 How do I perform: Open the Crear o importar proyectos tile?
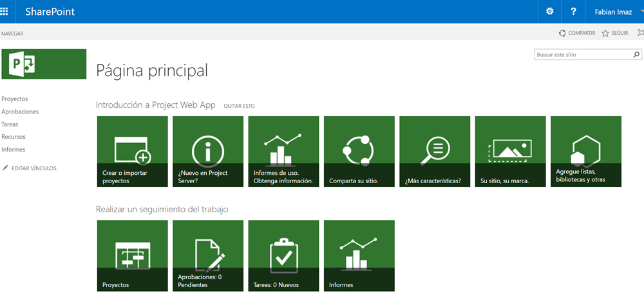click(x=133, y=152)
